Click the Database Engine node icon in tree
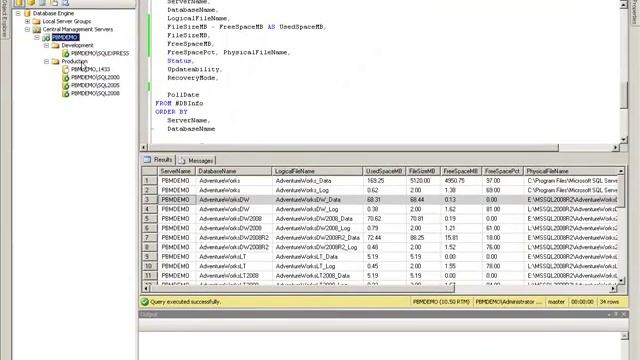 coord(27,13)
